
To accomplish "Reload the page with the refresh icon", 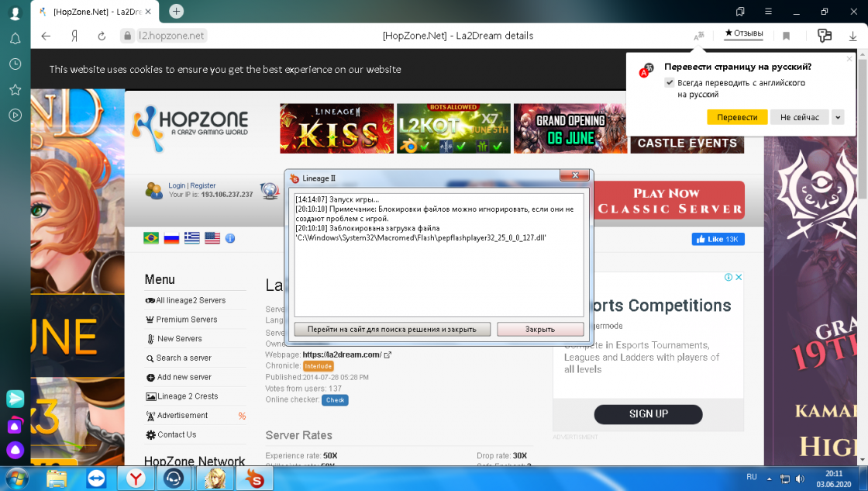I will [102, 36].
